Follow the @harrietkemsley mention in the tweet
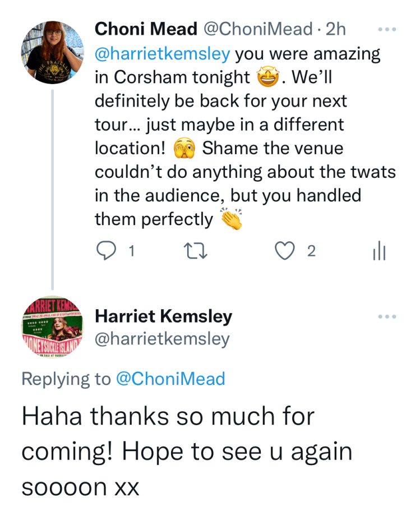This screenshot has width=420, height=515. coord(163,54)
